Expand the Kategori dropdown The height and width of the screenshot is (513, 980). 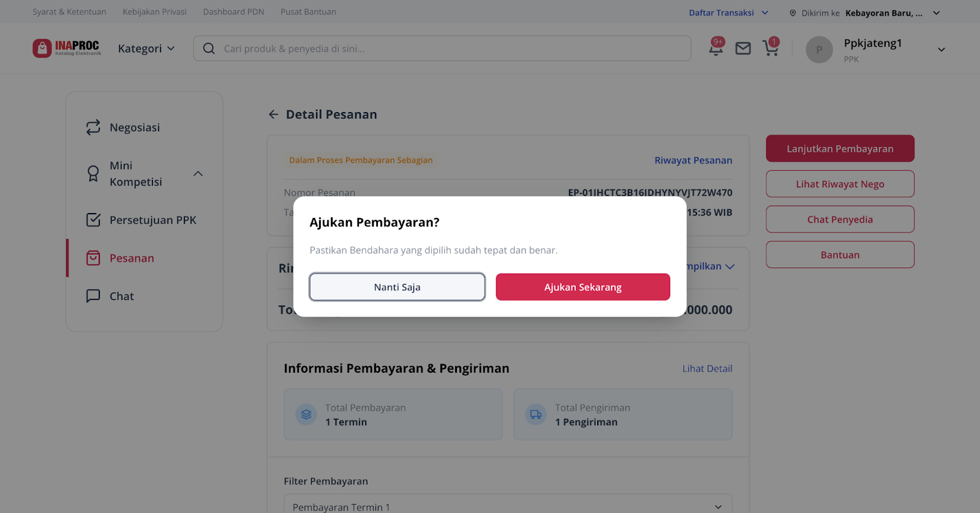pos(146,48)
